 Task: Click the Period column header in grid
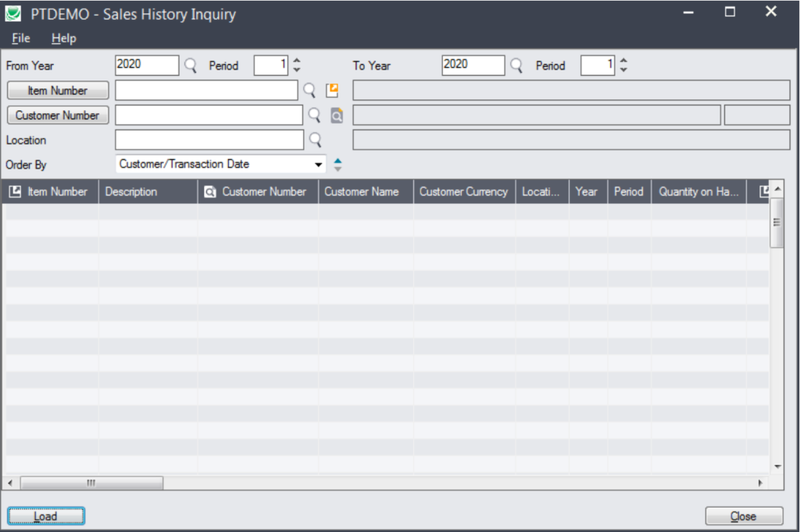point(629,191)
